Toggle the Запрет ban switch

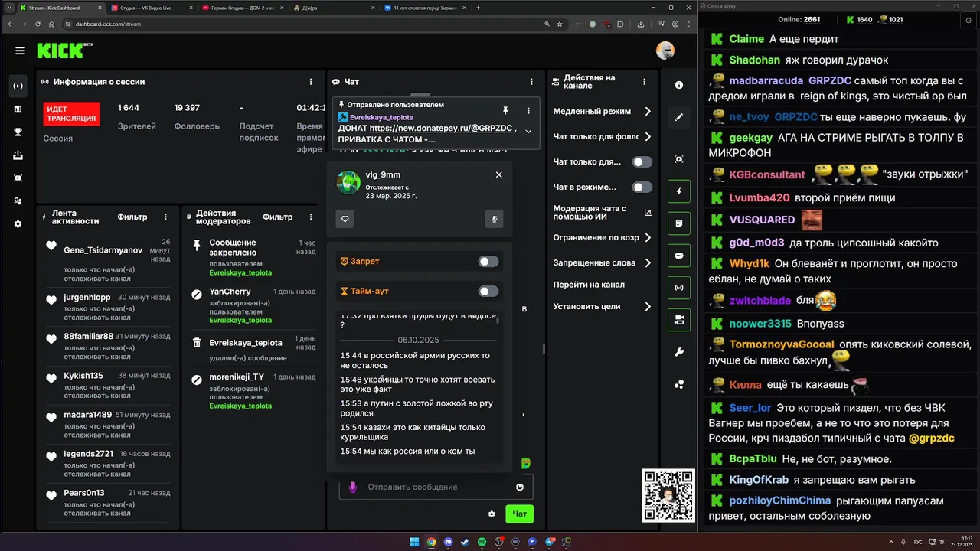[488, 262]
